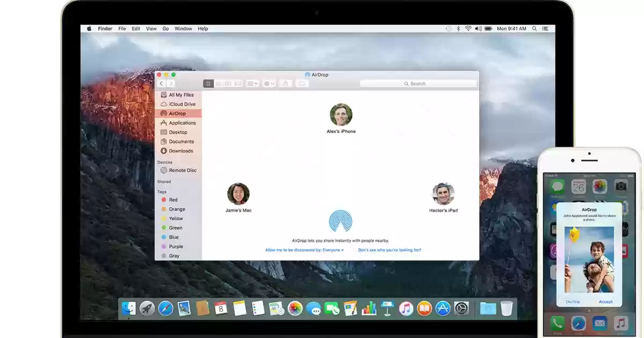This screenshot has height=338, width=644.
Task: Select iCloud Drive in sidebar
Action: (x=178, y=104)
